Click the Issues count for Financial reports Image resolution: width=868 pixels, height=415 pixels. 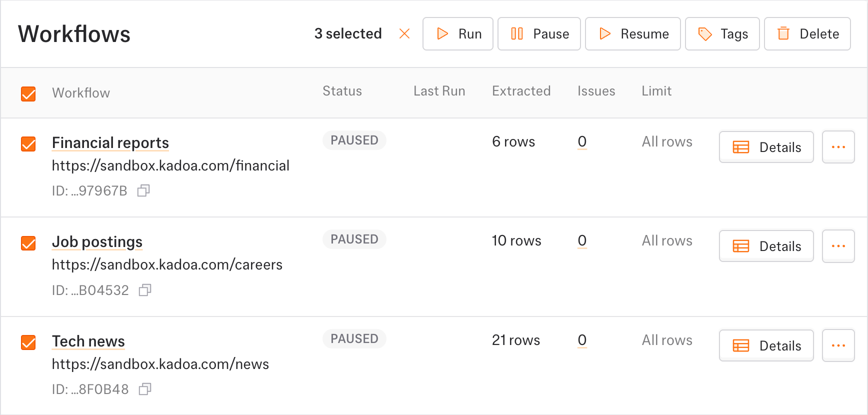coord(582,141)
